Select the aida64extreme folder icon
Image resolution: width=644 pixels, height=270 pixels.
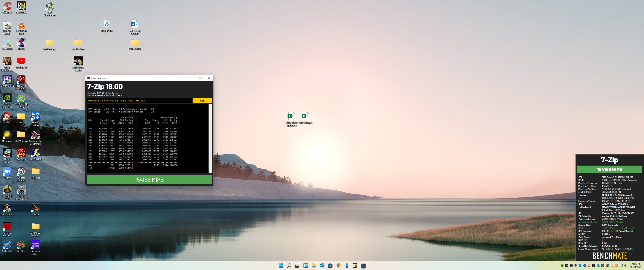(x=78, y=45)
